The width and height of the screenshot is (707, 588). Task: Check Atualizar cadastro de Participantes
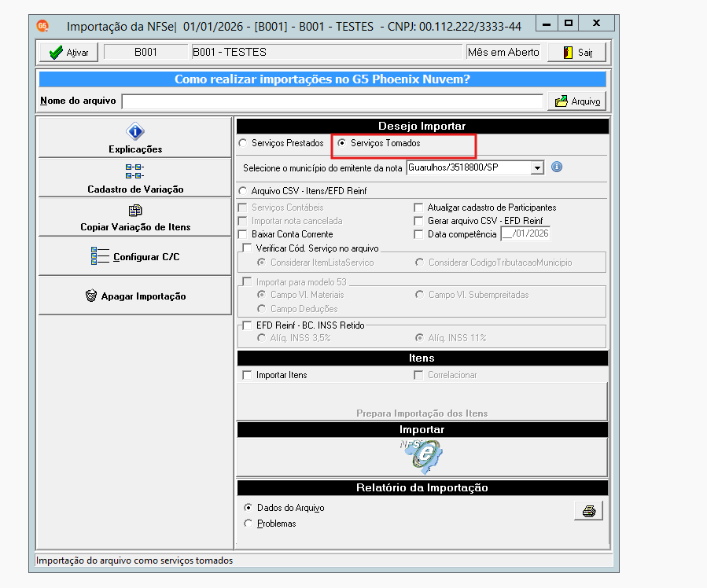(x=418, y=208)
